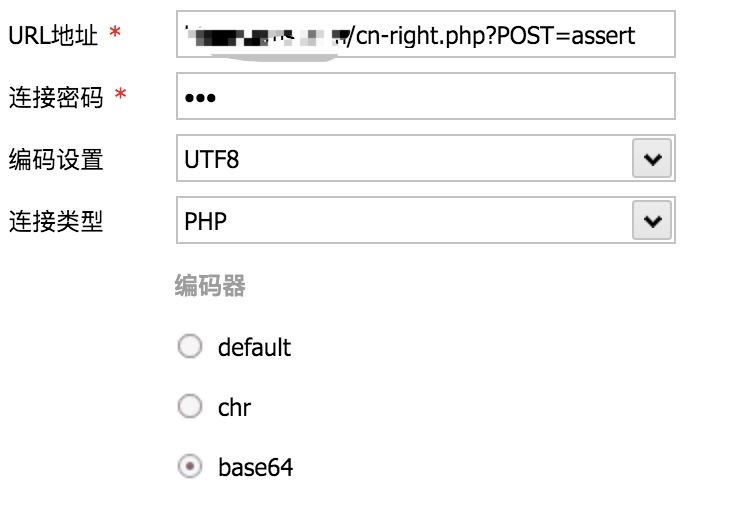The width and height of the screenshot is (750, 508).
Task: Click the 连接密码 field label
Action: (x=55, y=97)
